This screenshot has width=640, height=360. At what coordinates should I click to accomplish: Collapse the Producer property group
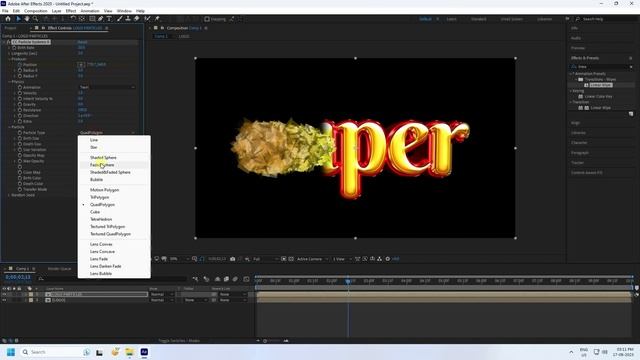[9, 59]
